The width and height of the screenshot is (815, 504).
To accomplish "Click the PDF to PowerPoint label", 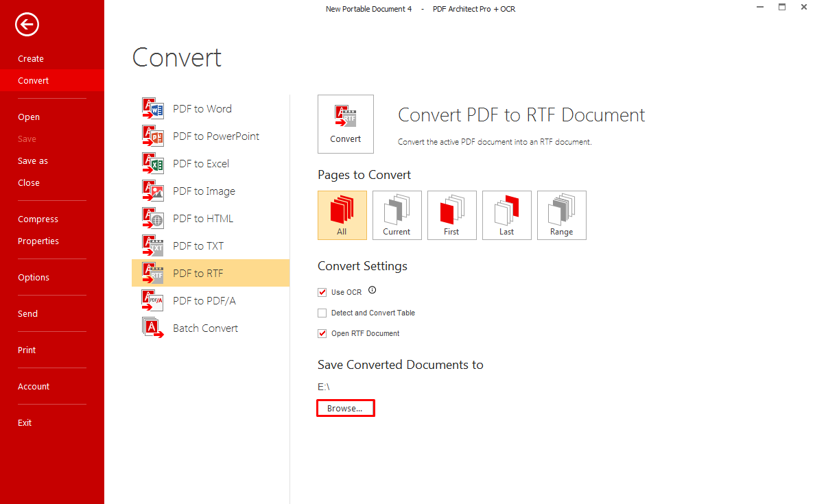I will coord(216,136).
